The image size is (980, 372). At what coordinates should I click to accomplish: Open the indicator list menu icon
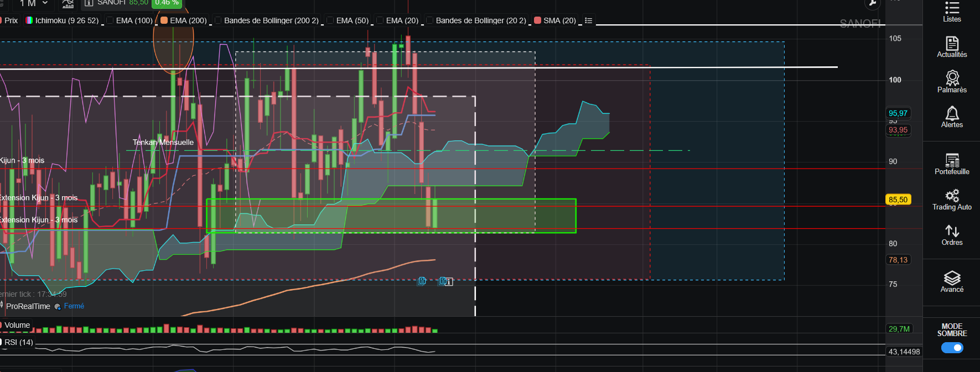pyautogui.click(x=588, y=20)
